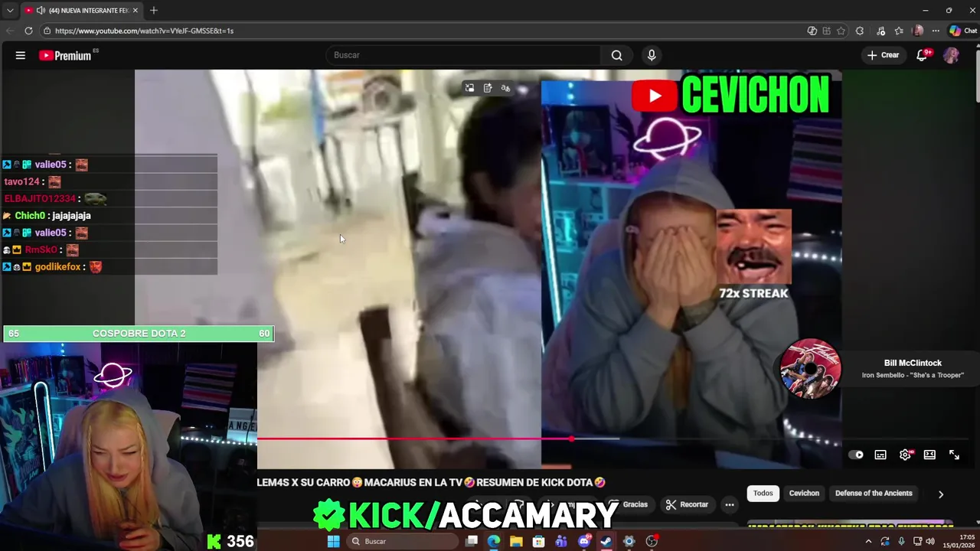Open the Crear create menu

883,55
